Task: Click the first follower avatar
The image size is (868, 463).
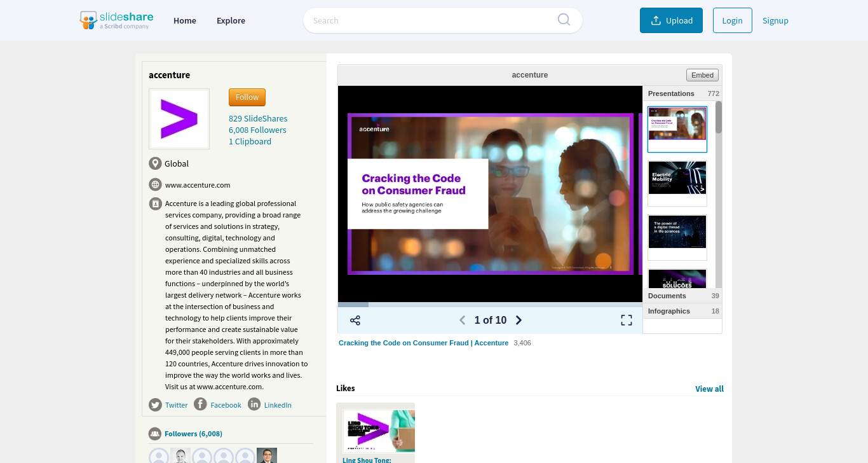Action: (159, 457)
